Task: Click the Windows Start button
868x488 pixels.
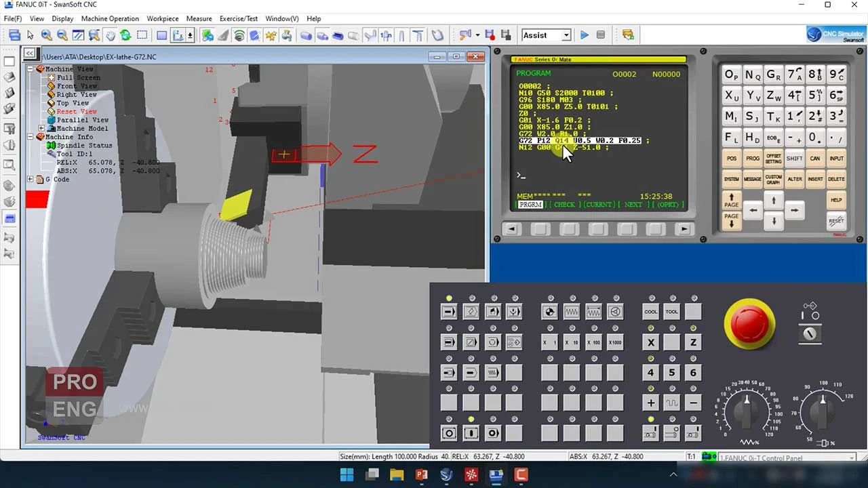Action: [347, 474]
